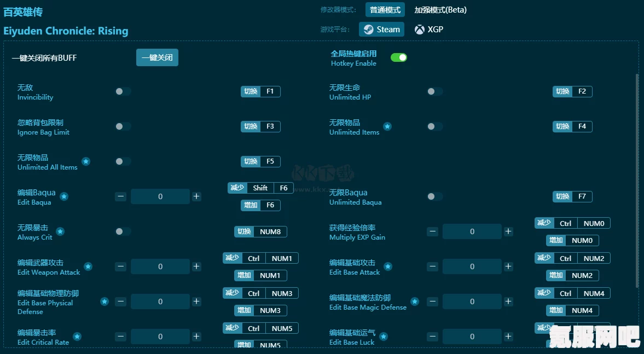This screenshot has height=354, width=644.
Task: Click the F7 hotkey for Unlimited Baqua
Action: pyautogui.click(x=572, y=196)
